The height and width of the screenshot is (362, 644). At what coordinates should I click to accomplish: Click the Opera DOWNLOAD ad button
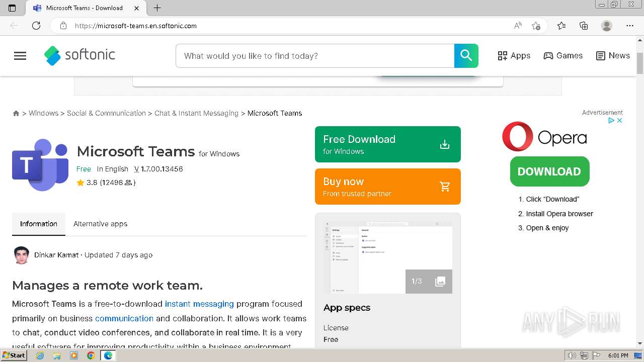pos(549,171)
